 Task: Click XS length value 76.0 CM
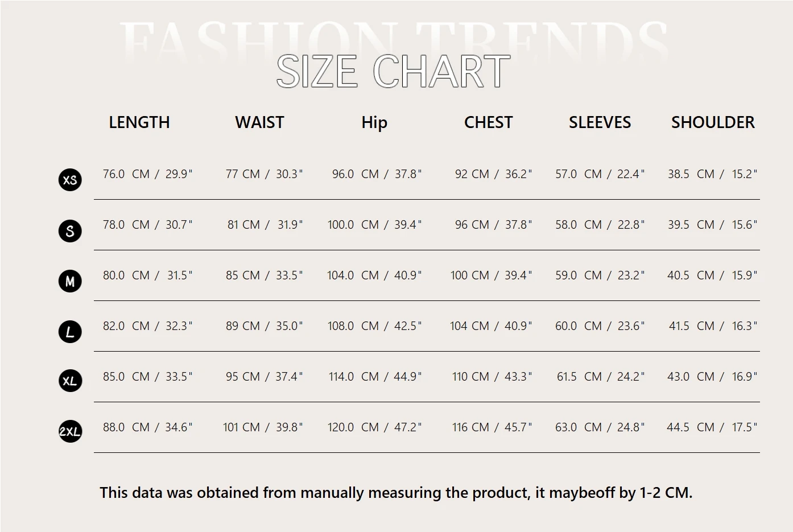pyautogui.click(x=126, y=174)
